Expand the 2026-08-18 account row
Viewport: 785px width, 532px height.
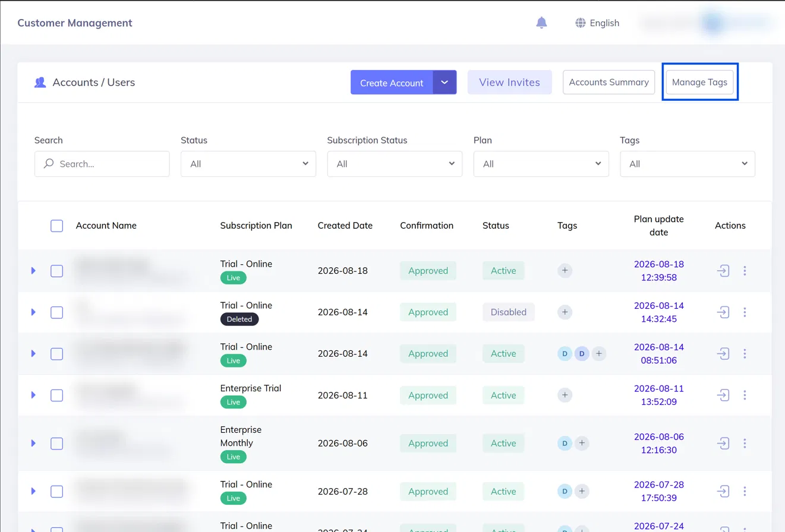click(x=33, y=271)
